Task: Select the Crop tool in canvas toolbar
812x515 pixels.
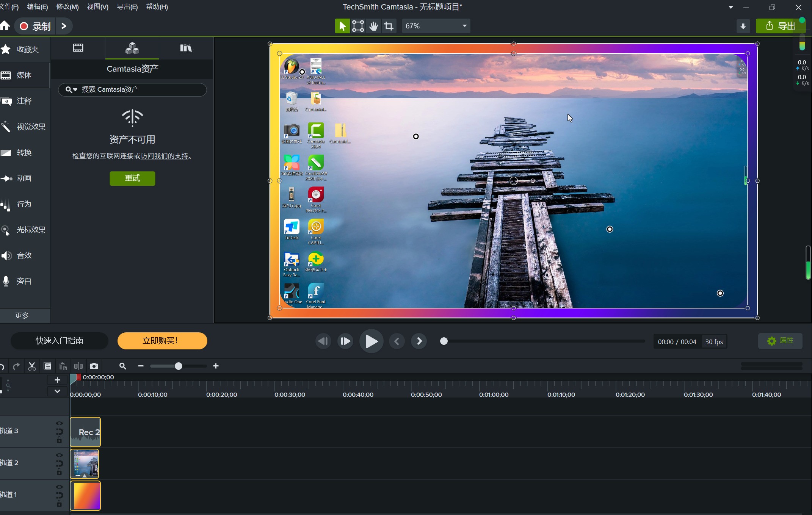Action: click(x=389, y=26)
